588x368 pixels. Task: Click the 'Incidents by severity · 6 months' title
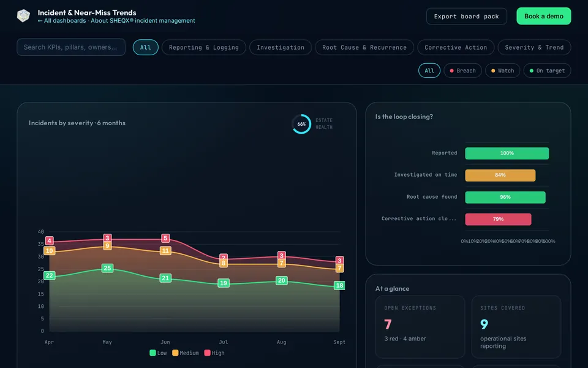(77, 123)
